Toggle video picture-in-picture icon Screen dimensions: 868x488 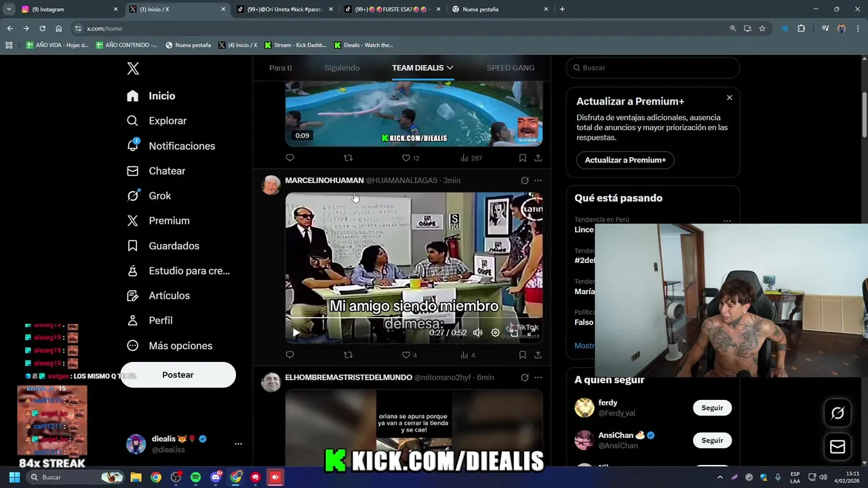click(513, 333)
